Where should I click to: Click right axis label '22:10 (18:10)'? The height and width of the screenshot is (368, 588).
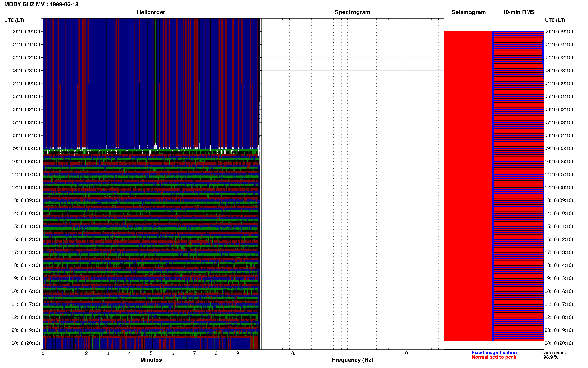point(559,317)
